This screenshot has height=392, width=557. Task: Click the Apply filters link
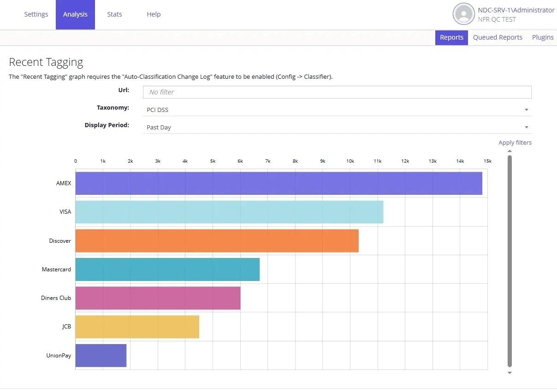tap(515, 142)
